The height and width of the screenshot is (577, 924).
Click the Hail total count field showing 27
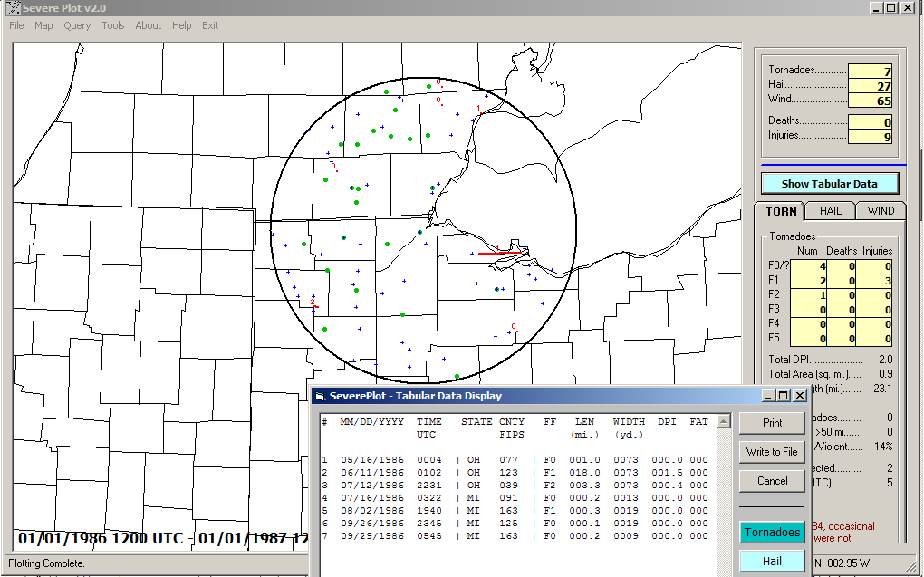(x=870, y=86)
